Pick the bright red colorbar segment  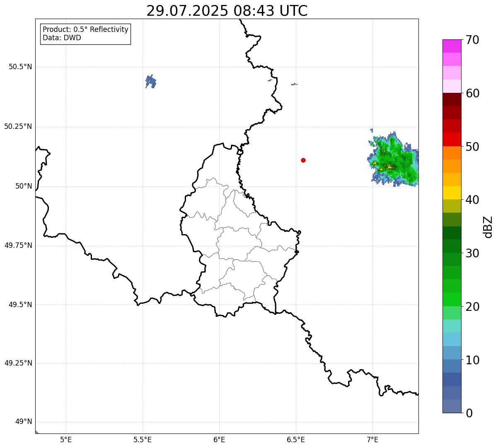point(452,140)
